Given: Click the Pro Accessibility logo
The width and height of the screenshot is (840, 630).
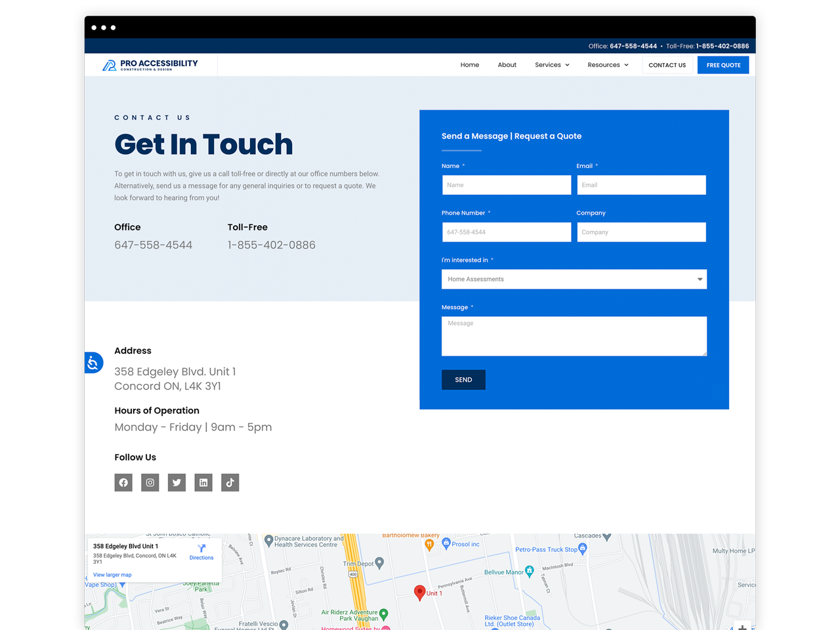Looking at the screenshot, I should tap(150, 65).
